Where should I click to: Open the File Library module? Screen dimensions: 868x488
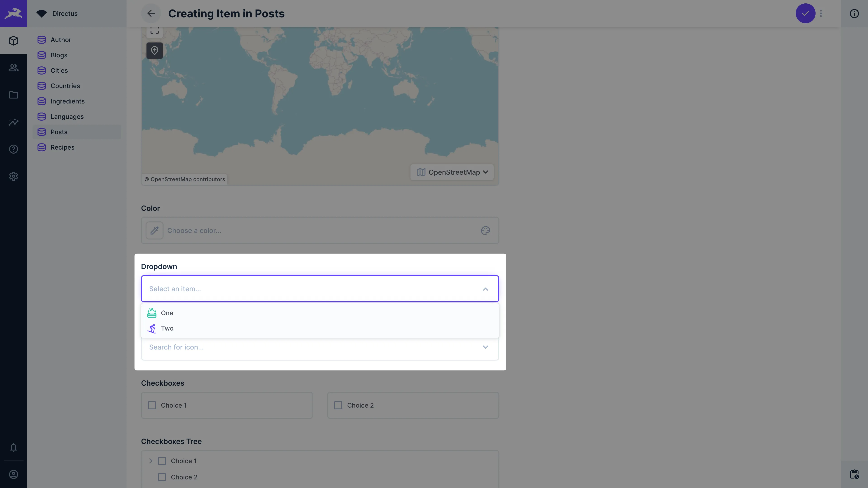coord(14,95)
